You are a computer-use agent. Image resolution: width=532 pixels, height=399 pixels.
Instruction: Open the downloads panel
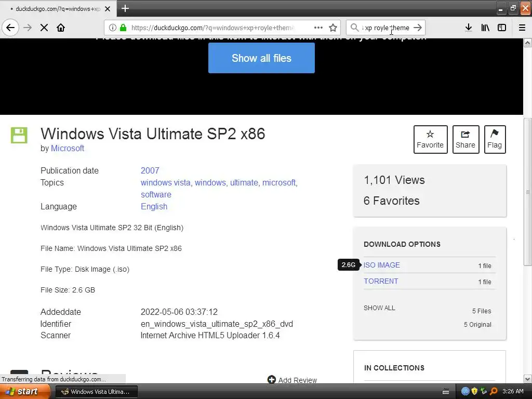tap(469, 28)
